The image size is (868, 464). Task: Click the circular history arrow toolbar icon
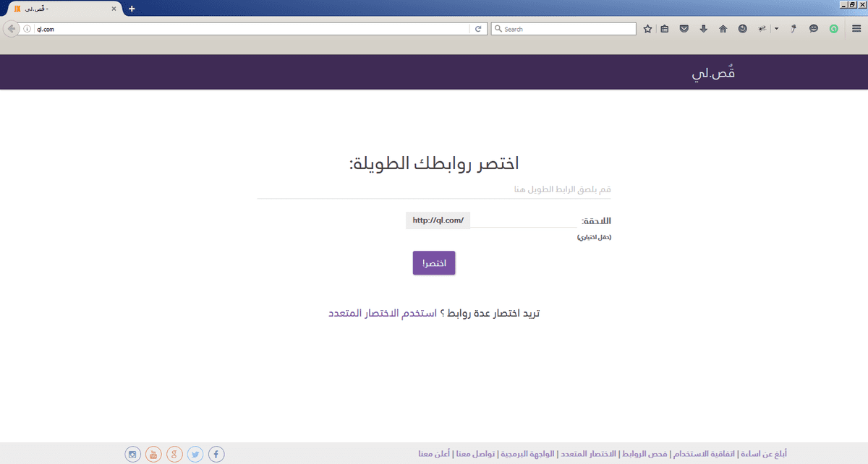click(742, 29)
